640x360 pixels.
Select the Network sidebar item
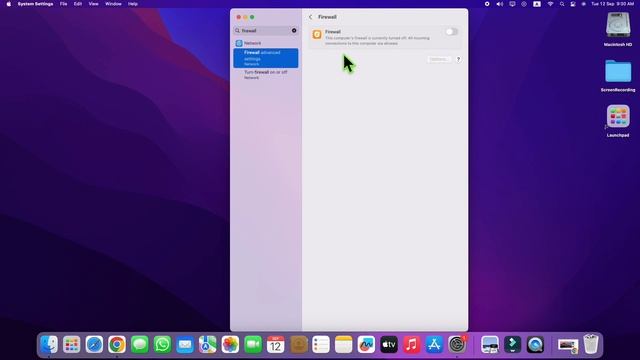click(266, 43)
